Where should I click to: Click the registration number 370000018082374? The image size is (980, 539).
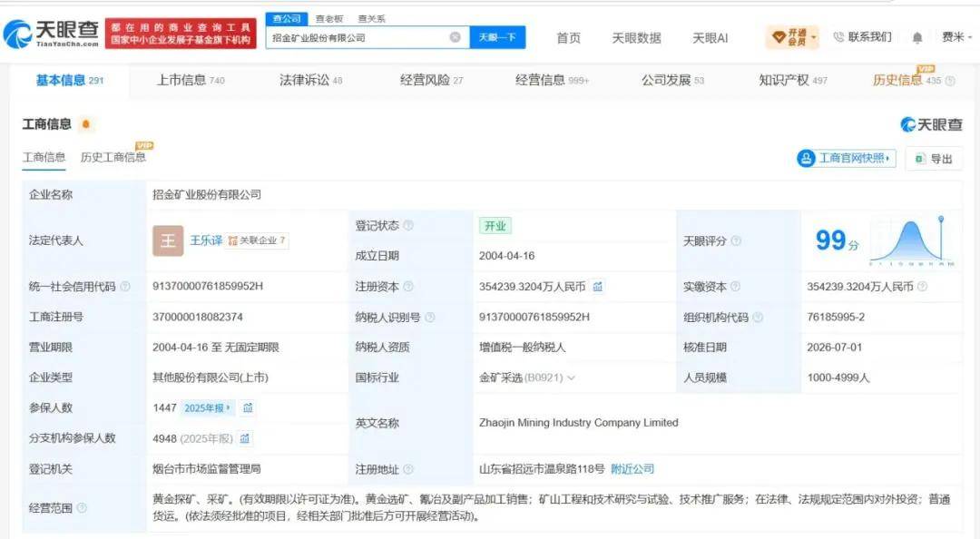pyautogui.click(x=198, y=317)
